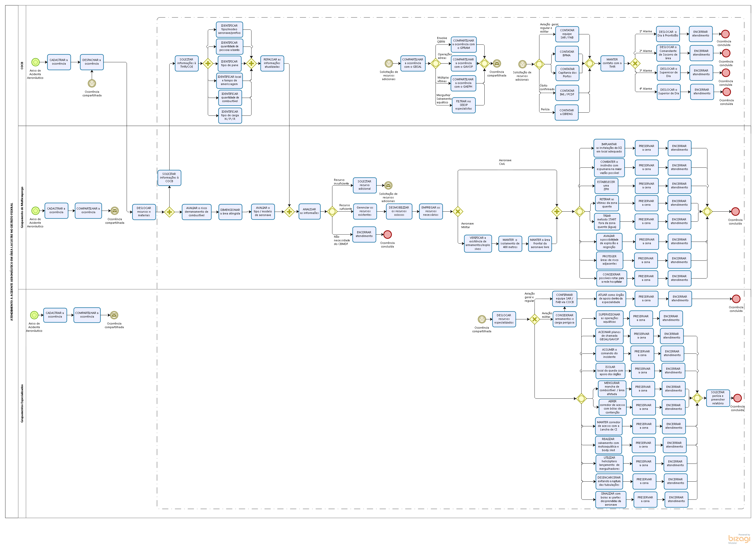
Task: Click COCB message end event Ocorrência compartilhada
Action: point(497,63)
